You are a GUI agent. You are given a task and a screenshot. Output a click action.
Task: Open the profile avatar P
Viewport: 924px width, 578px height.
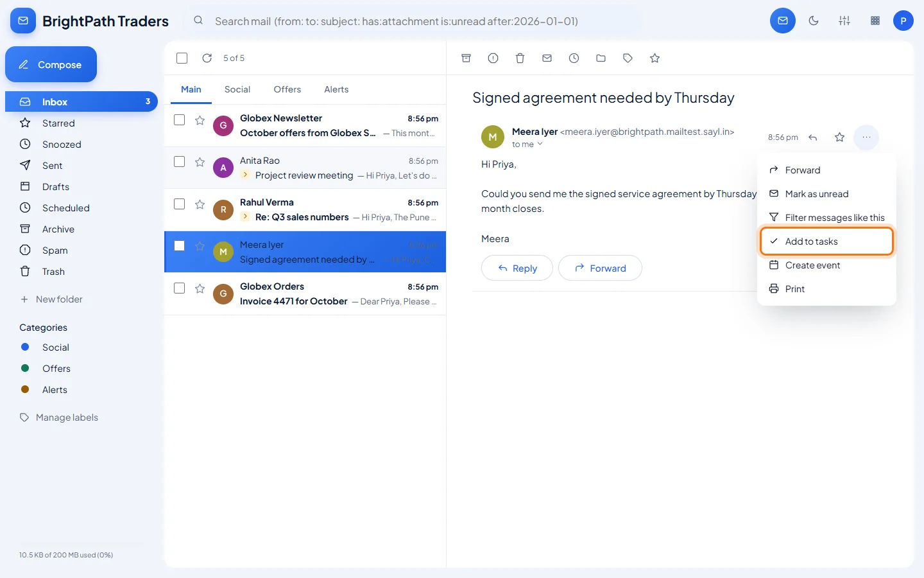click(x=903, y=21)
